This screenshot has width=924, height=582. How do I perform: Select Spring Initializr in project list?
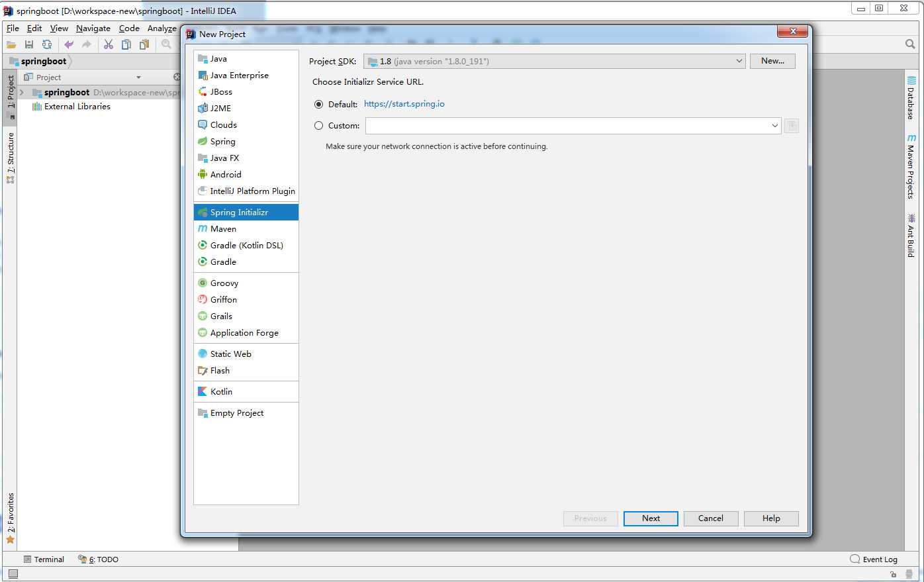[x=246, y=213]
